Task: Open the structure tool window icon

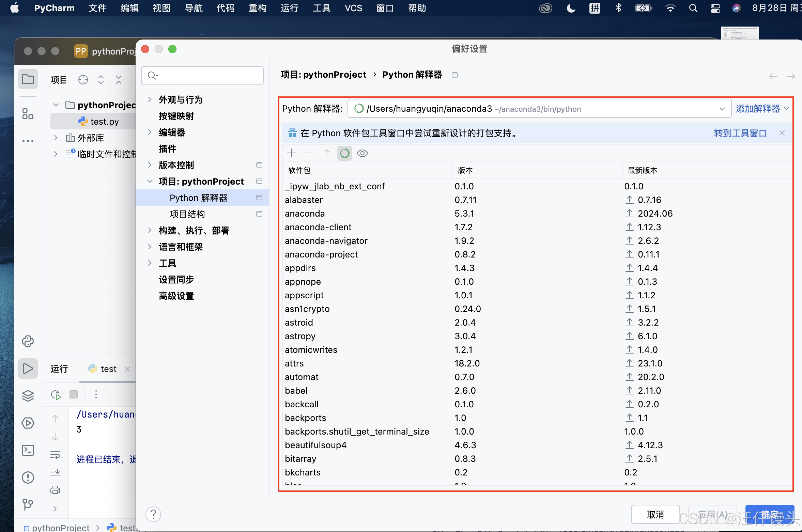Action: tap(28, 114)
